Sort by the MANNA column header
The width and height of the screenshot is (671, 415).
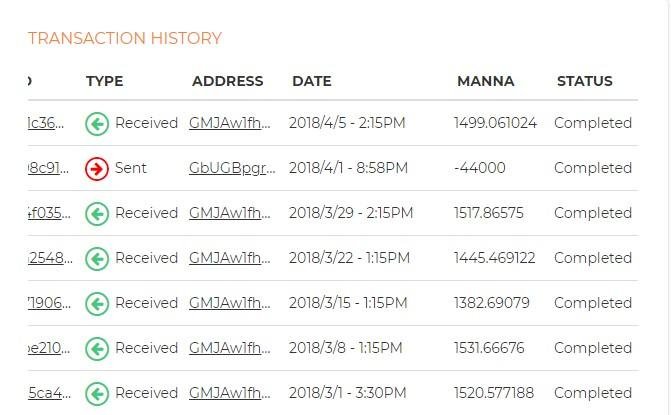(x=485, y=81)
